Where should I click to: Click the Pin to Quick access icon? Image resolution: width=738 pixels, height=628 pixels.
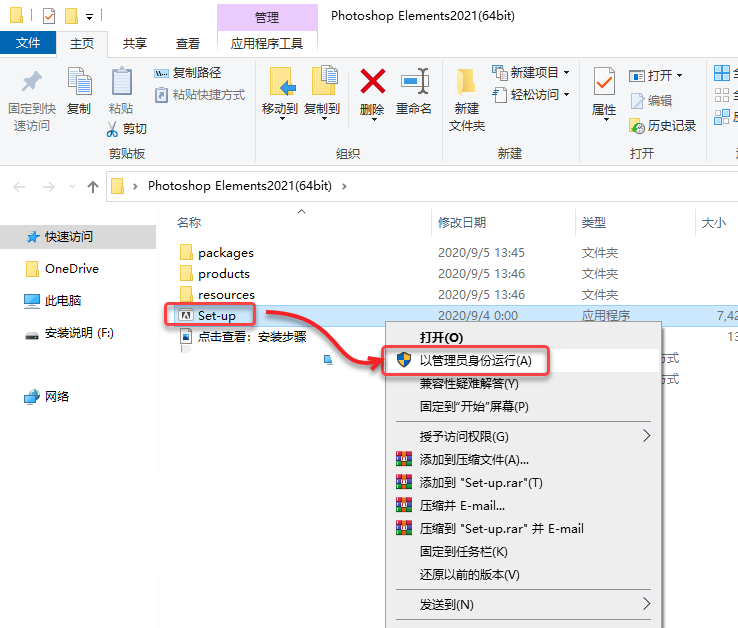pyautogui.click(x=32, y=81)
